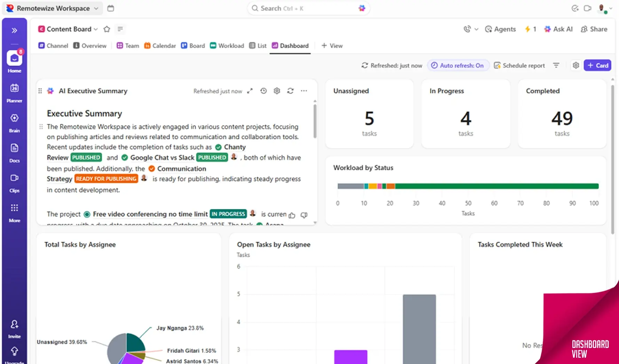Toggle the Chanty Review task status circle
Viewport: 619px width, 364px height.
point(219,147)
